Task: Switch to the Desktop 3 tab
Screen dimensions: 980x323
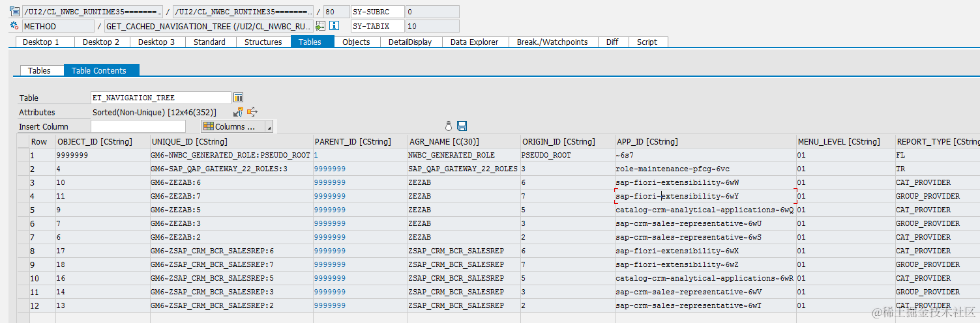Action: (x=156, y=42)
